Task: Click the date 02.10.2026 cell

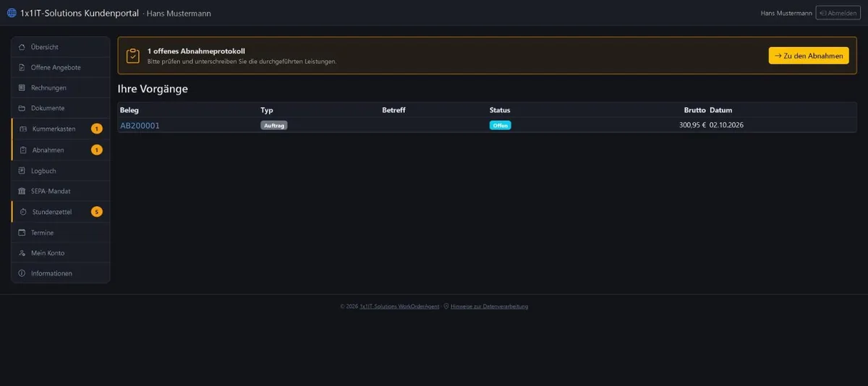Action: [x=727, y=125]
